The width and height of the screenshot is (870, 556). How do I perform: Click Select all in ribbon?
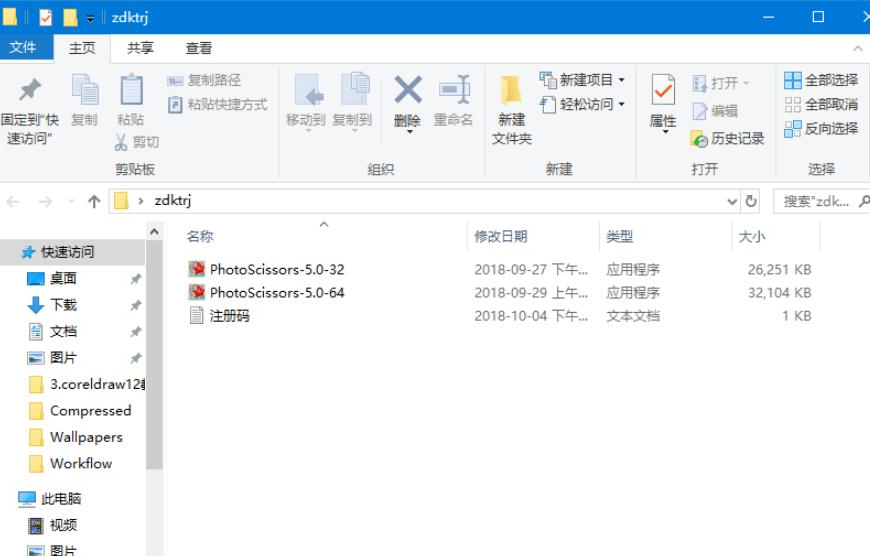pos(821,80)
